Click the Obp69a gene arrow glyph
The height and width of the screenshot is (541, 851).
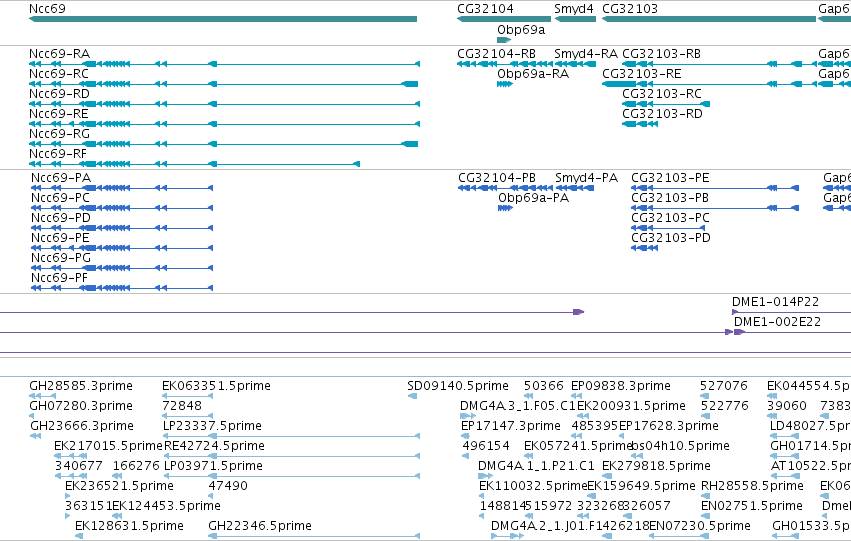[x=504, y=40]
